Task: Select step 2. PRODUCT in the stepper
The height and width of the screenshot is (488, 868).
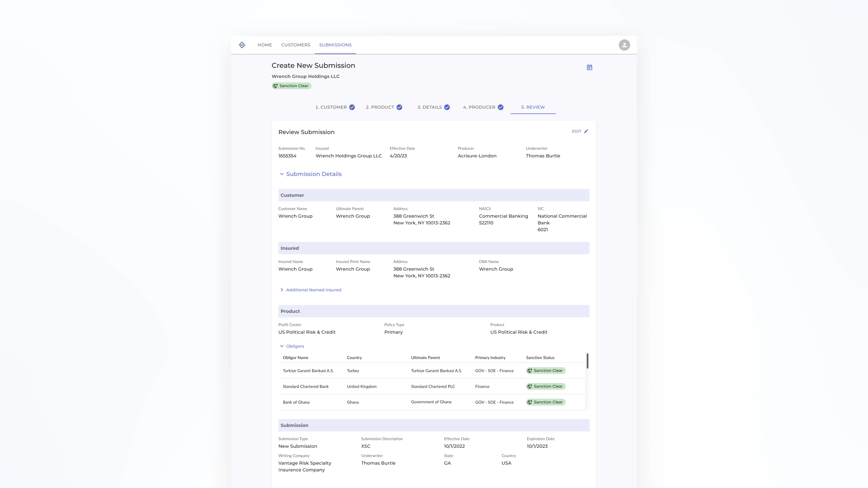Action: (x=380, y=107)
